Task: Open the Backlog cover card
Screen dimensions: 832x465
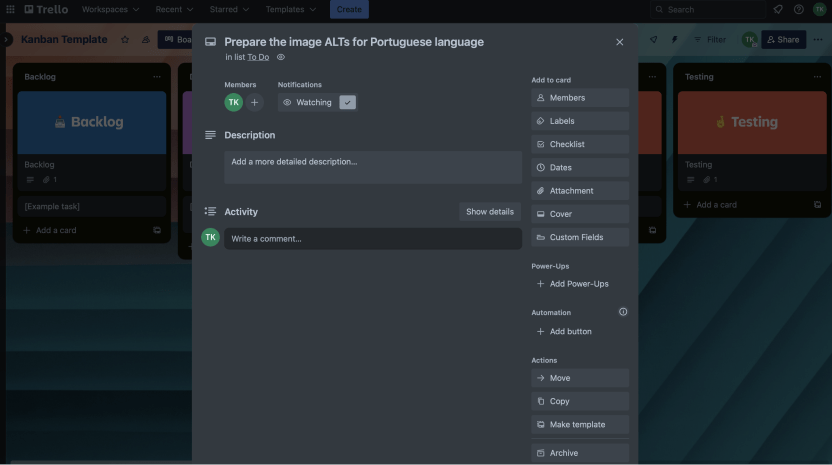Action: pos(92,141)
